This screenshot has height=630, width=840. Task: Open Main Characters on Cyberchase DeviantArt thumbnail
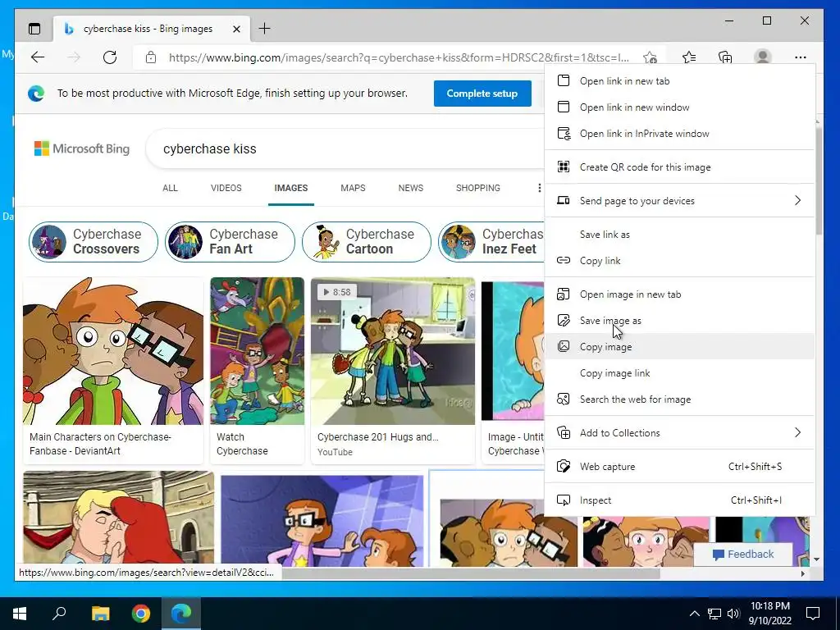pyautogui.click(x=113, y=351)
